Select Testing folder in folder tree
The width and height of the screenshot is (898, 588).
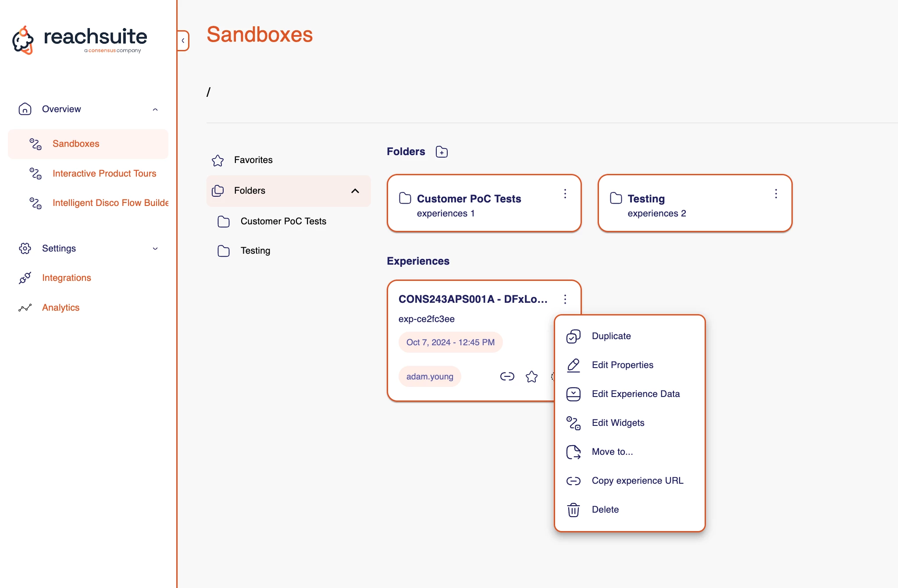pyautogui.click(x=255, y=251)
